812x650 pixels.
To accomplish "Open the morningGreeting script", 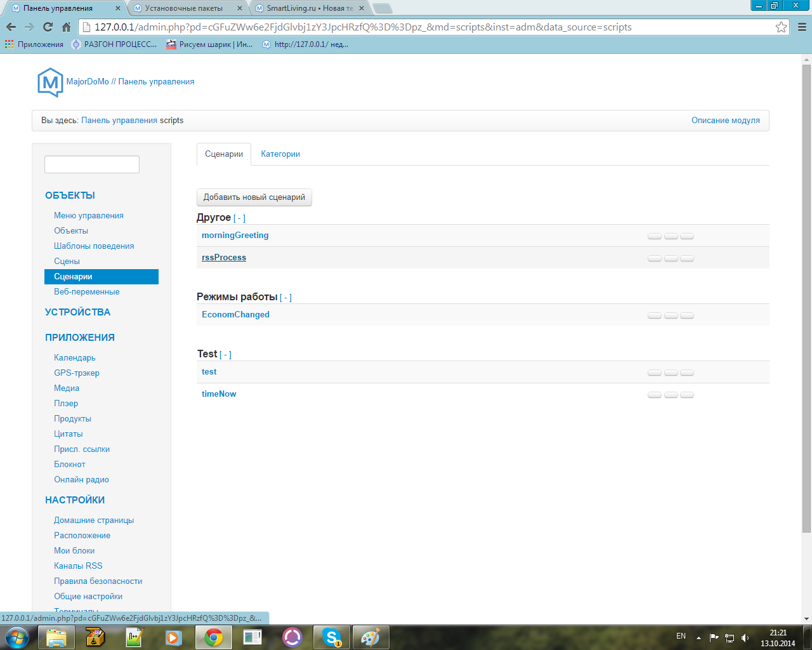I will click(x=235, y=235).
